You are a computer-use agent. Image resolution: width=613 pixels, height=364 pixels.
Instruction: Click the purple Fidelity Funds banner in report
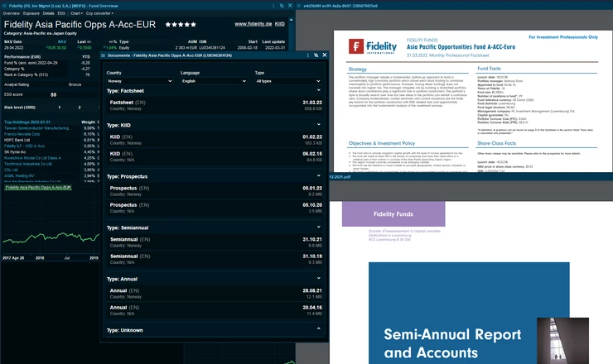(x=393, y=214)
